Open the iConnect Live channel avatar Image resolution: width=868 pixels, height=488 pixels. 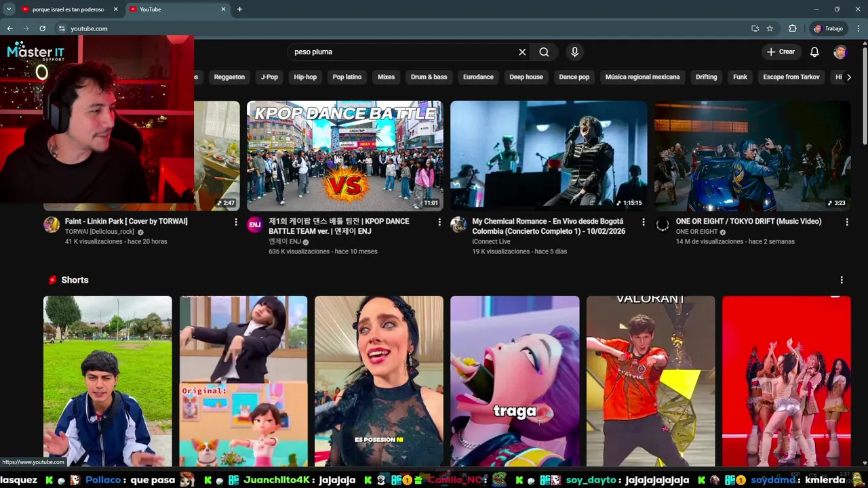pyautogui.click(x=458, y=225)
